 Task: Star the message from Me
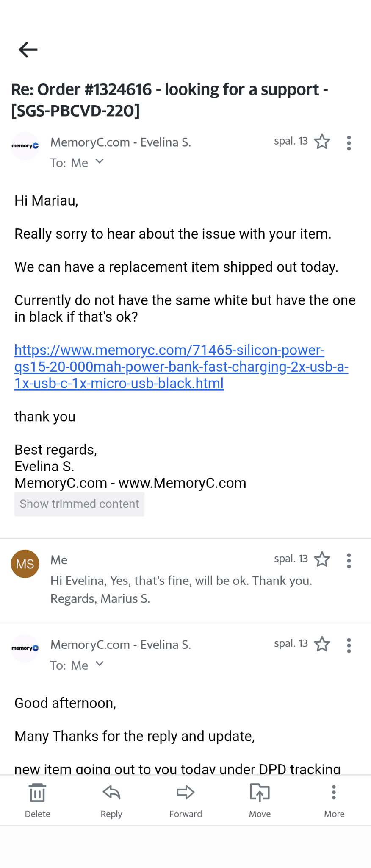tap(322, 559)
